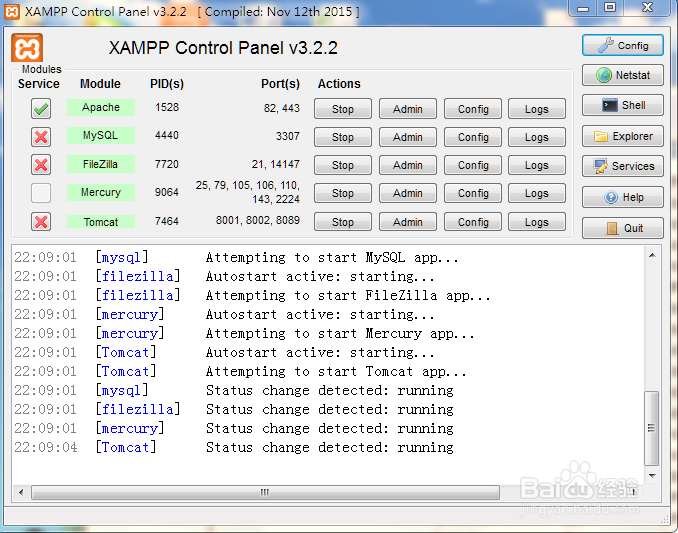Screen dimensions: 678x533
Task: Open Explorer folder button
Action: [x=623, y=136]
